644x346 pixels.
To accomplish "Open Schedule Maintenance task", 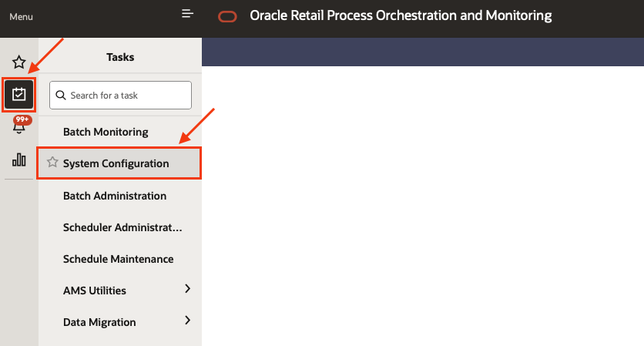I will tap(120, 259).
